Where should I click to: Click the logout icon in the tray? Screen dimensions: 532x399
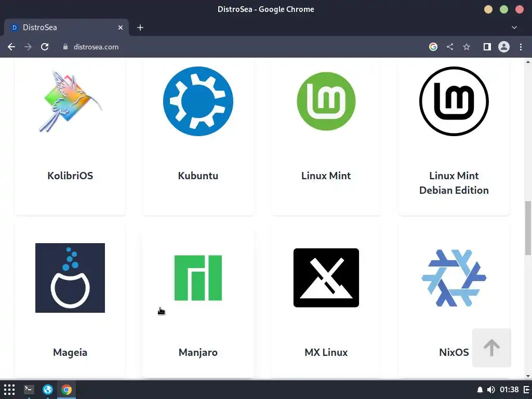click(527, 390)
